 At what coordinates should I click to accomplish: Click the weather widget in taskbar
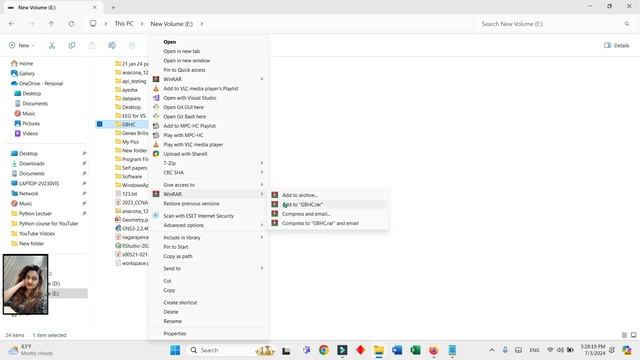pos(31,350)
